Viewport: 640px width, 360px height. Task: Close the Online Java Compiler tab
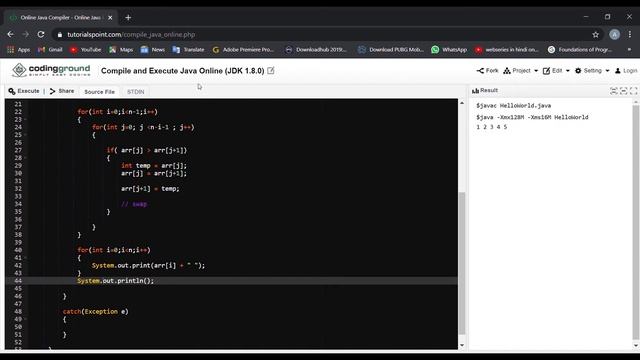click(110, 18)
